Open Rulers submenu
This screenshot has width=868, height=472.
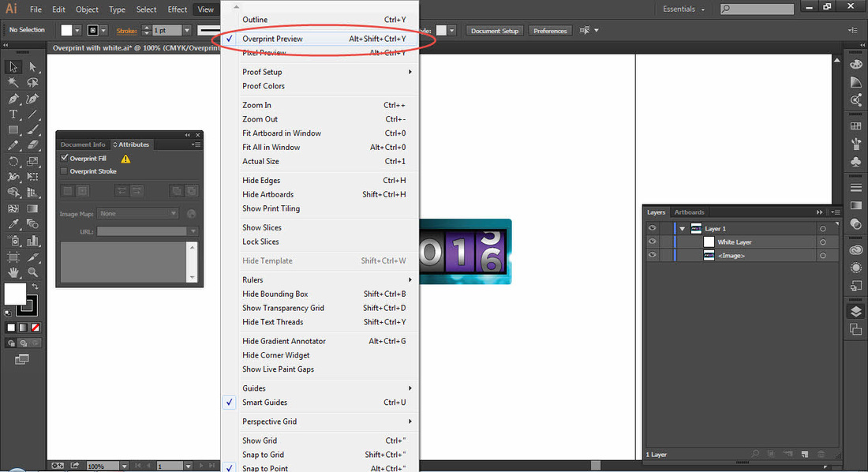click(x=320, y=279)
